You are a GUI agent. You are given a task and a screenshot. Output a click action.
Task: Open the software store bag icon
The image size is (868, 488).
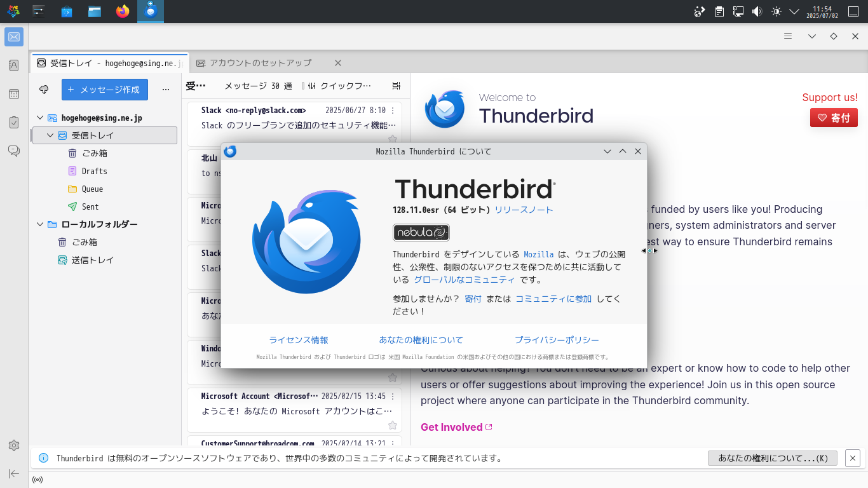67,11
